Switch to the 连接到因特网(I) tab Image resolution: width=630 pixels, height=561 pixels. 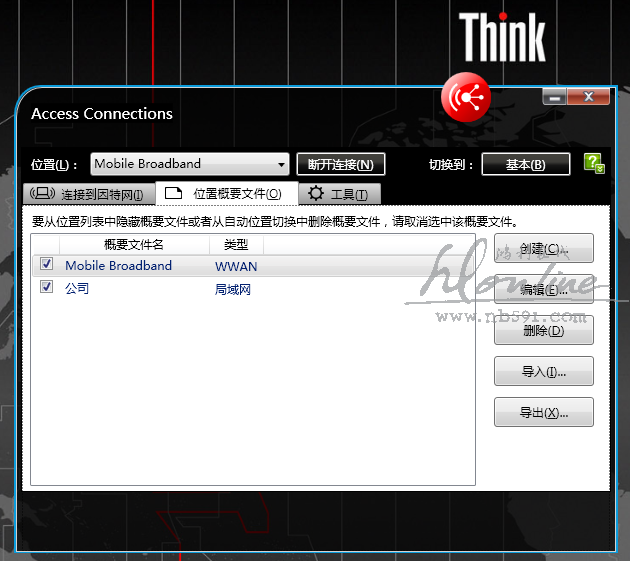point(89,194)
